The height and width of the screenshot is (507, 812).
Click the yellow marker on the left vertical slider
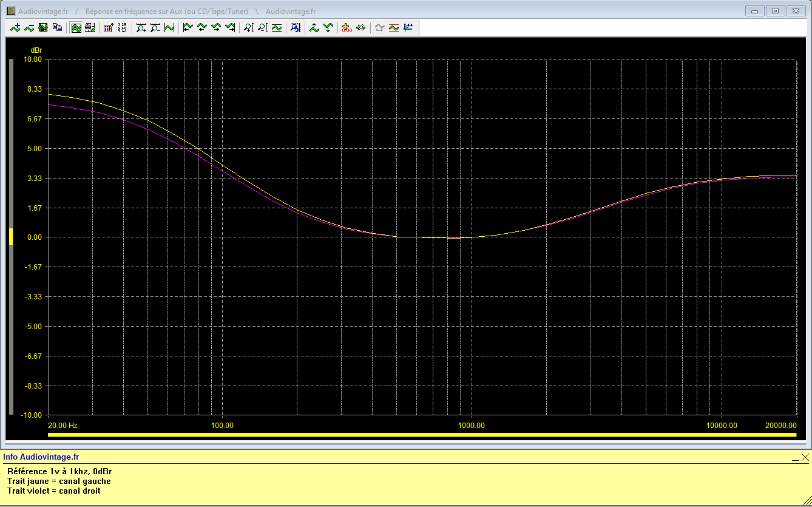click(x=10, y=237)
